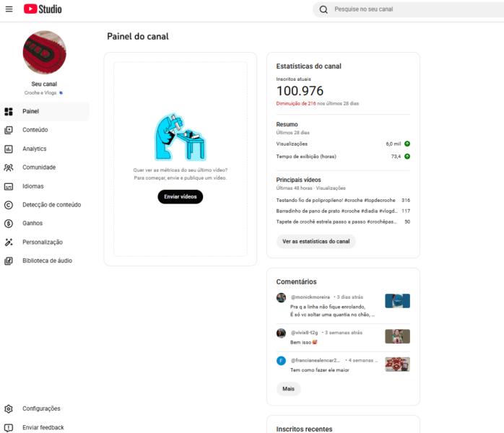Click the Idiomas subtitles icon
The width and height of the screenshot is (504, 433).
point(9,186)
